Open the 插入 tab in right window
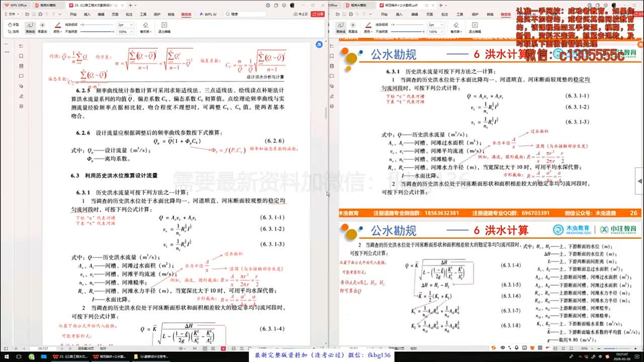This screenshot has height=362, width=644. click(x=399, y=14)
